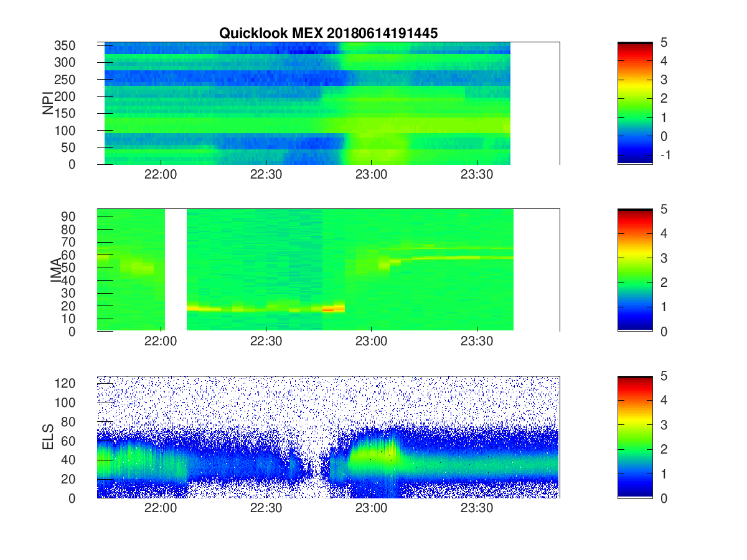The image size is (747, 560).
Task: Click the NPI spectrogram plot area
Action: tap(329, 103)
